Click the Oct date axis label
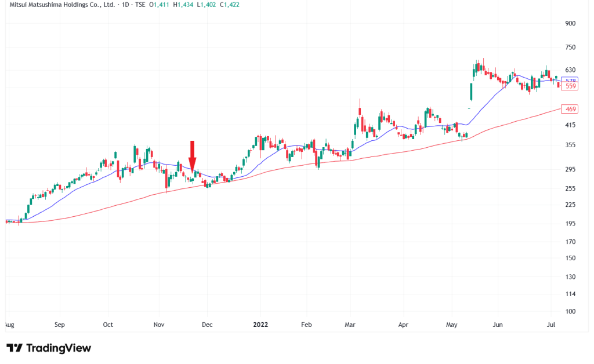Screen dimensions: 594x364 (x=108, y=325)
